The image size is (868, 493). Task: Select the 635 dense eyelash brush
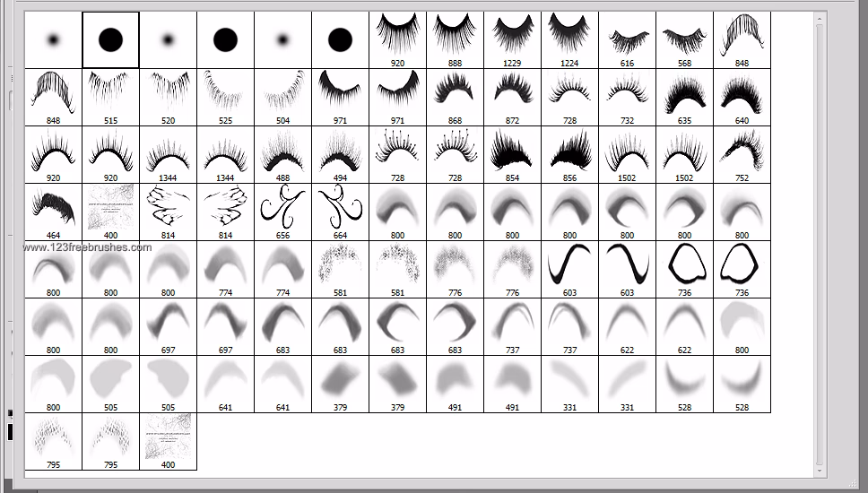click(x=684, y=97)
